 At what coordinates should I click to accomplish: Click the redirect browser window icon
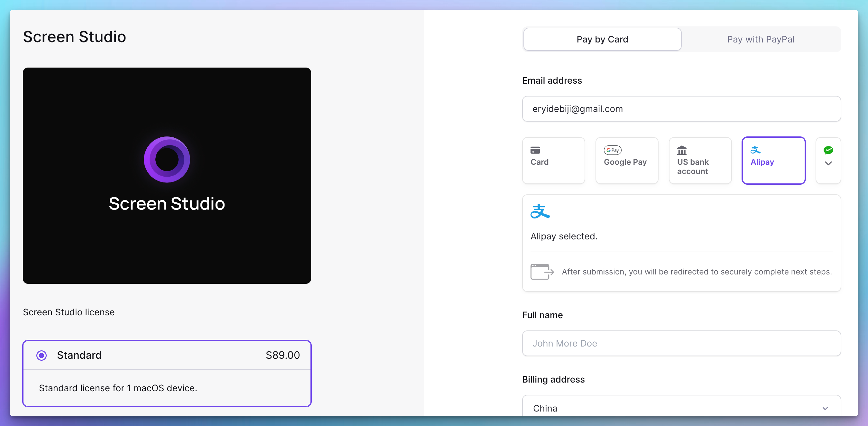[x=542, y=272]
